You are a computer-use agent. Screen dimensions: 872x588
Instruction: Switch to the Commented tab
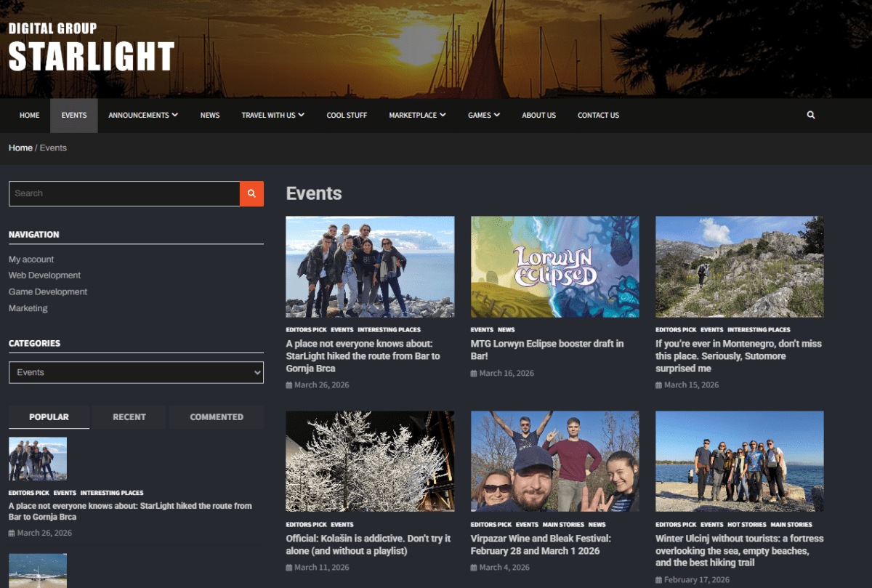click(x=217, y=417)
